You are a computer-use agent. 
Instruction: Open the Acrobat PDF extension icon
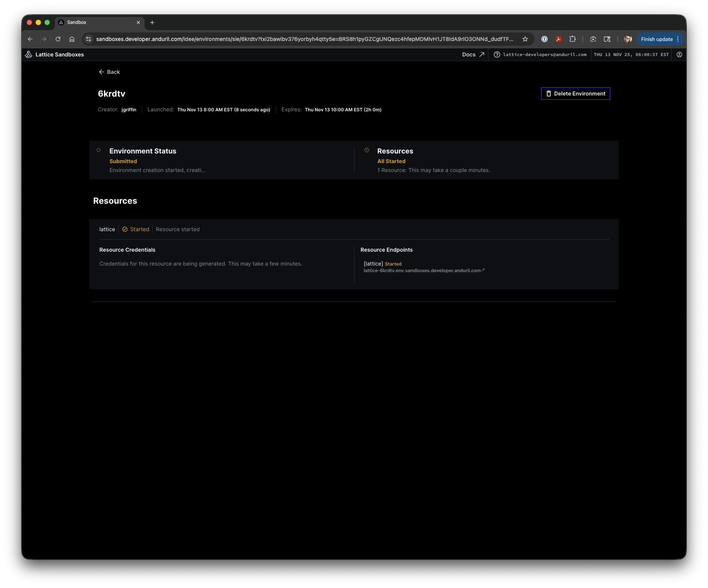(x=558, y=39)
